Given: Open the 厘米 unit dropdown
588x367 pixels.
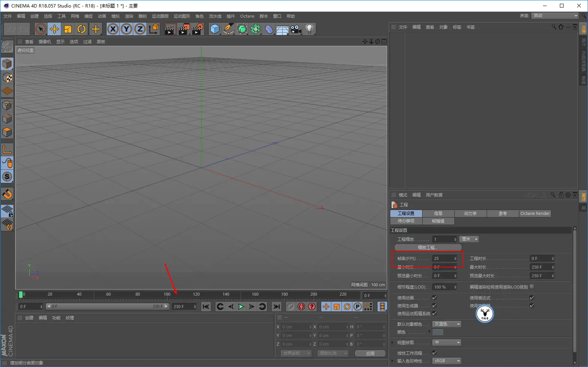Looking at the screenshot, I should 469,239.
